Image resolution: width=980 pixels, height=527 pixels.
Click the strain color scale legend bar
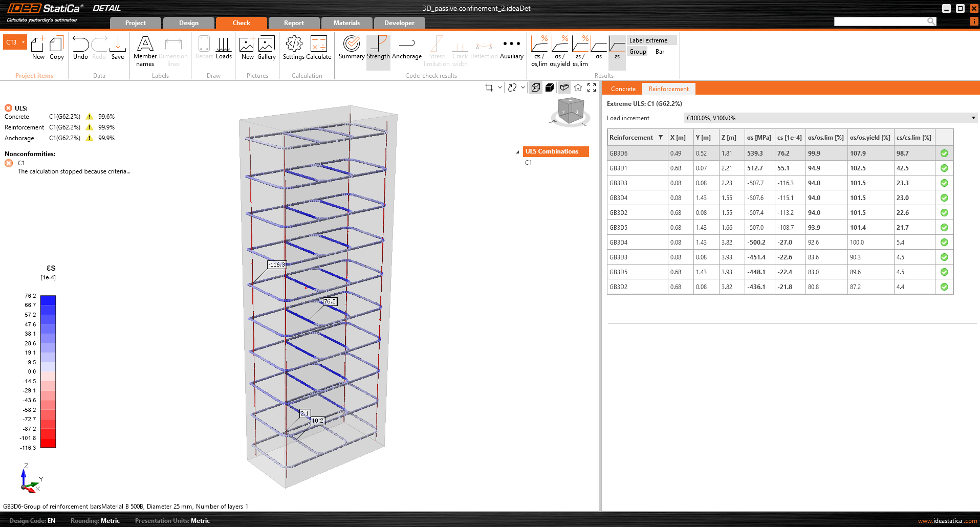48,371
